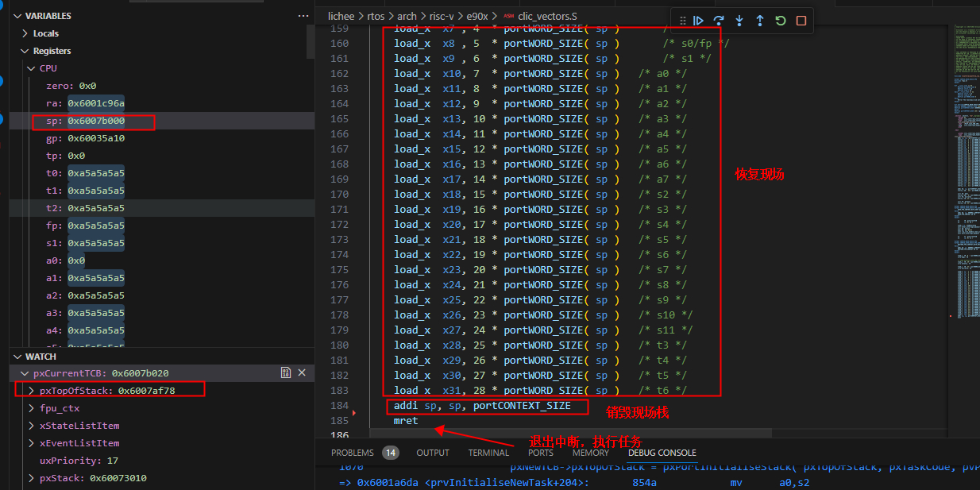Image resolution: width=980 pixels, height=490 pixels.
Task: Remove the pxCurrentTCB watch expression
Action: click(302, 372)
